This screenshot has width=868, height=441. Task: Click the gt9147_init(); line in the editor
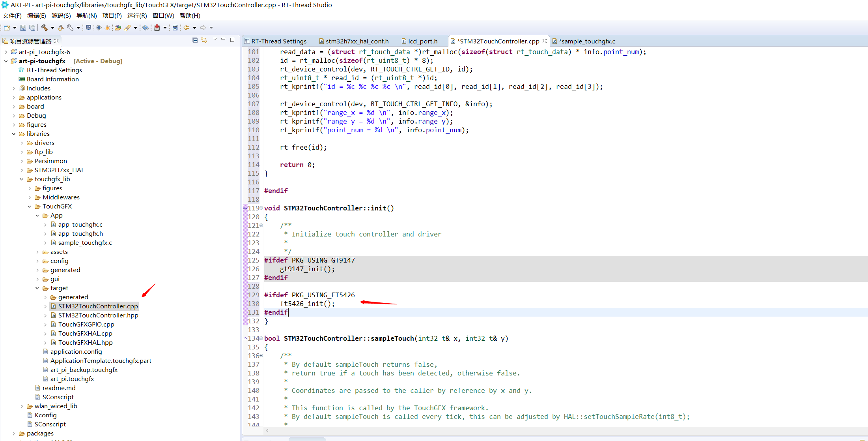[x=307, y=269]
